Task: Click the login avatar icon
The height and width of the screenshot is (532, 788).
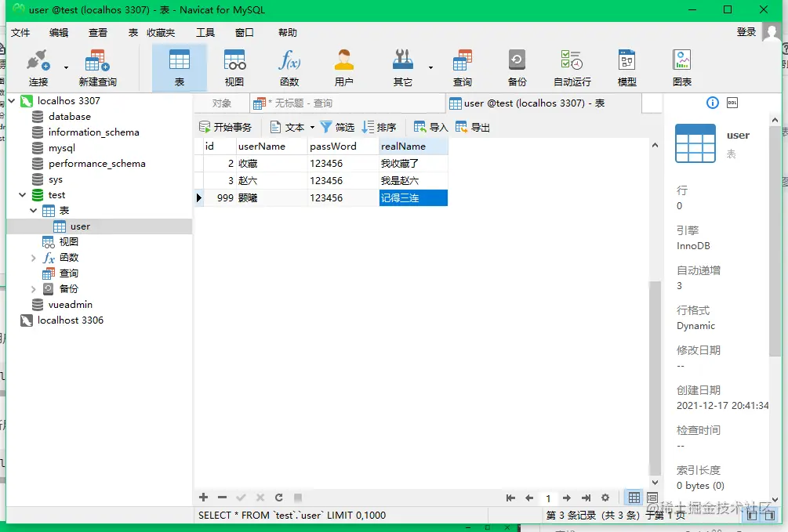Action: (x=772, y=32)
